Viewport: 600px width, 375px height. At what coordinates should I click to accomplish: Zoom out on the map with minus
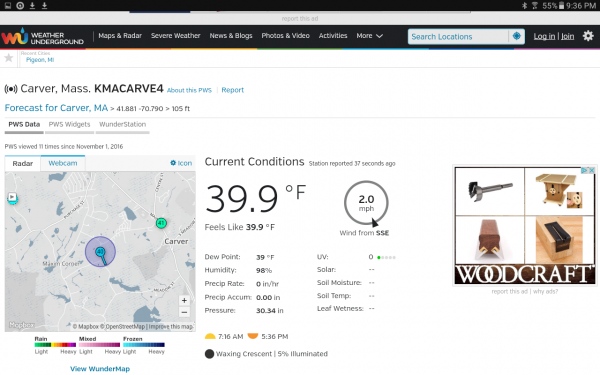tap(184, 312)
